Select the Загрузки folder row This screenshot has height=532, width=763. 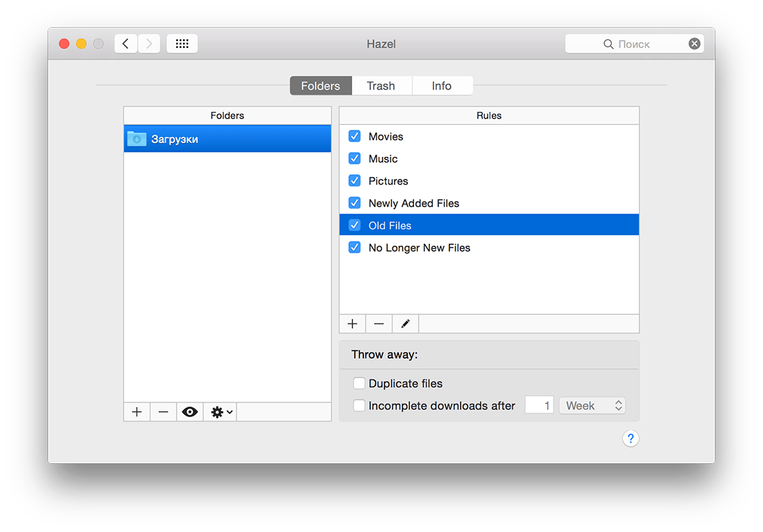(x=228, y=139)
